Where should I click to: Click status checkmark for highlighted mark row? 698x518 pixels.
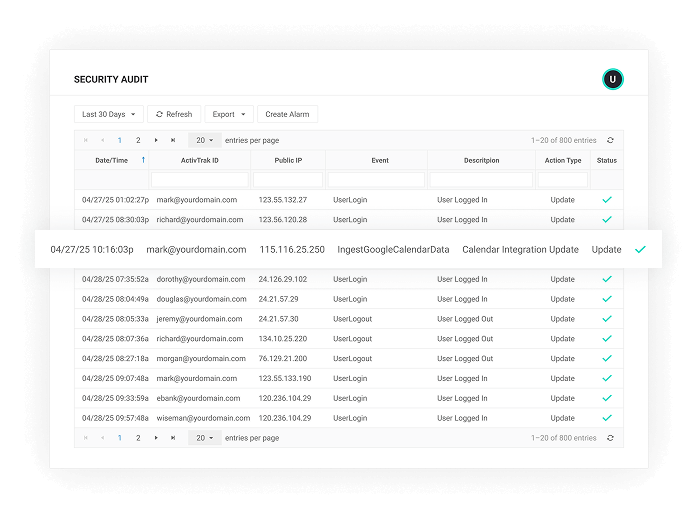640,250
